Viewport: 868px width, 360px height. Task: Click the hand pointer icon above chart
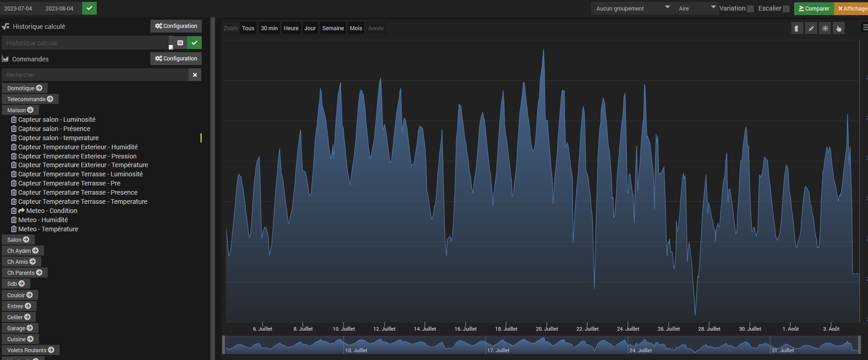839,28
